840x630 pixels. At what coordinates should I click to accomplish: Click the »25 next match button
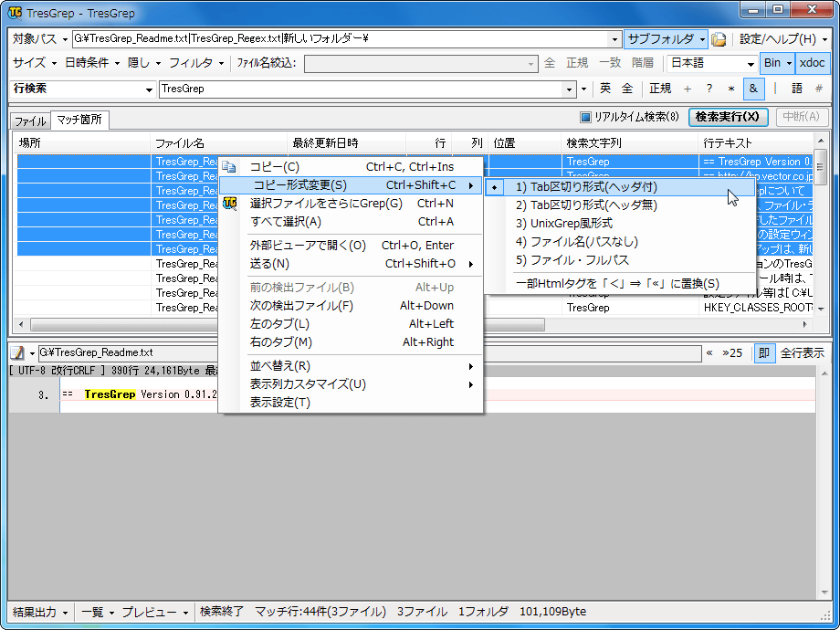[732, 353]
